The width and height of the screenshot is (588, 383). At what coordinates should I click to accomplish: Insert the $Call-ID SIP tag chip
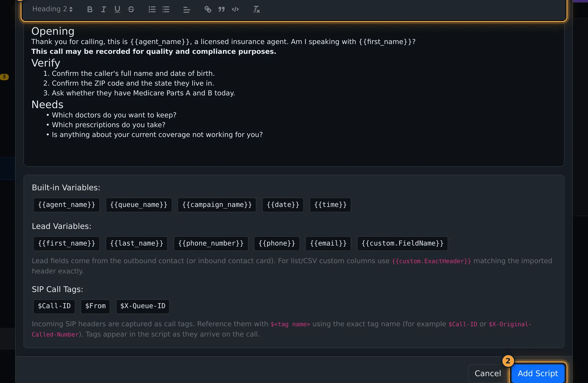[x=54, y=306]
